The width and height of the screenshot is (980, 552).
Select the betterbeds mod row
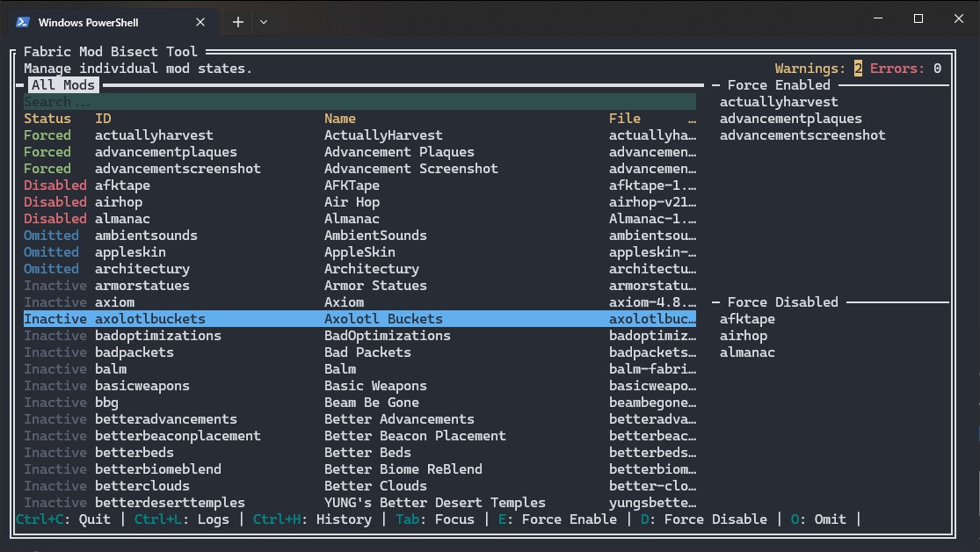pyautogui.click(x=359, y=453)
